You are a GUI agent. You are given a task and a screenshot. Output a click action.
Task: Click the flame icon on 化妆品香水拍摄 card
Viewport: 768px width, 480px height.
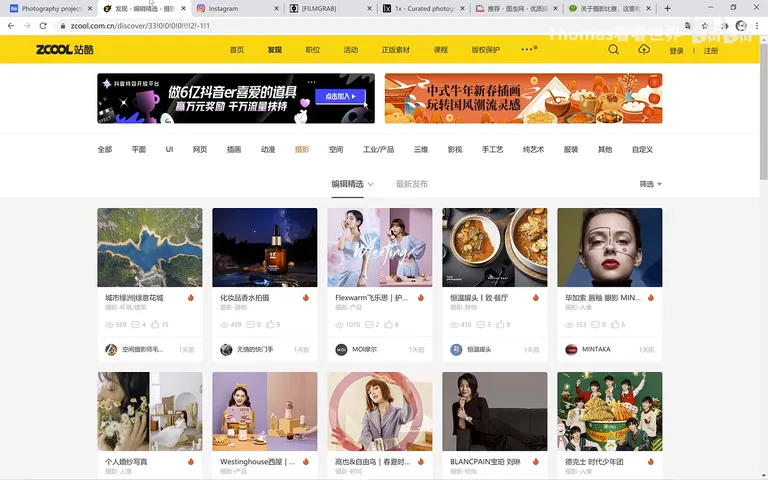[x=306, y=297]
